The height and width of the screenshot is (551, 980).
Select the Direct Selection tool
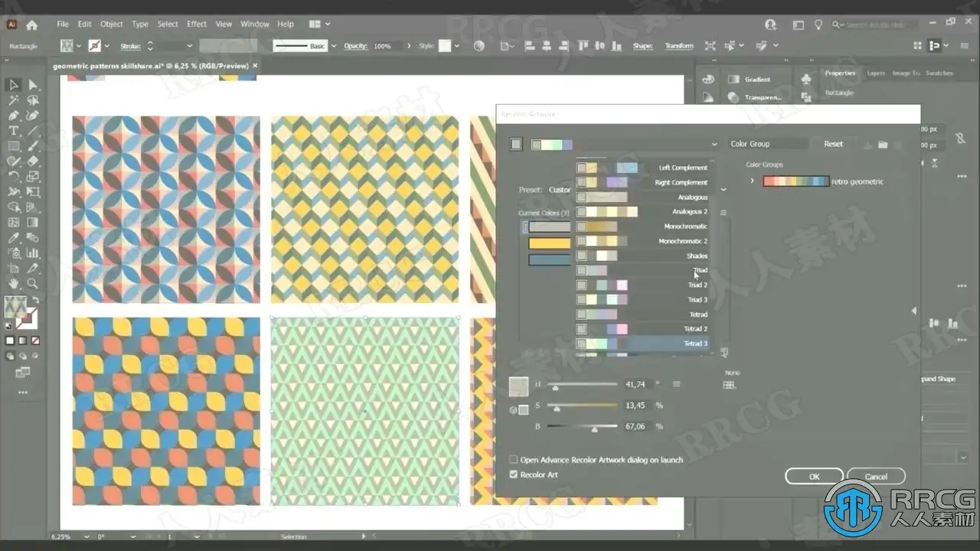click(33, 85)
